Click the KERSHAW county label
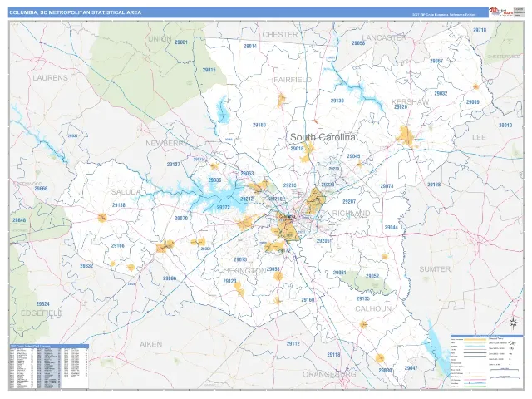 click(x=410, y=101)
